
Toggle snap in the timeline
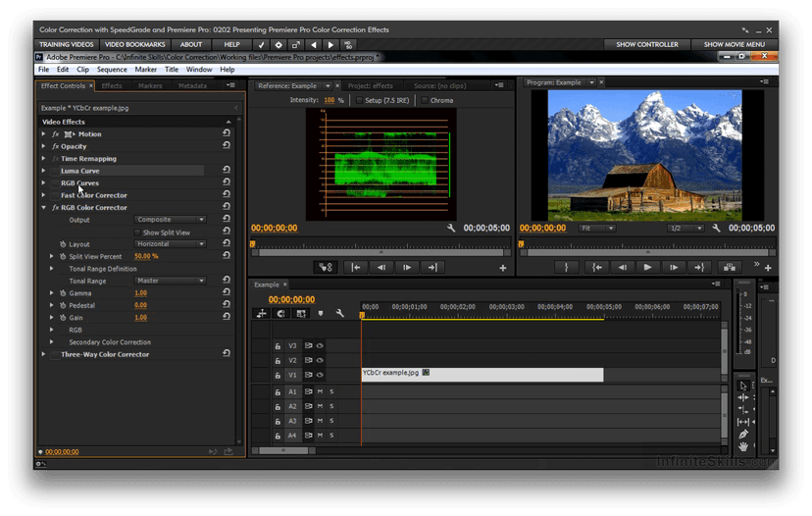coord(281,314)
